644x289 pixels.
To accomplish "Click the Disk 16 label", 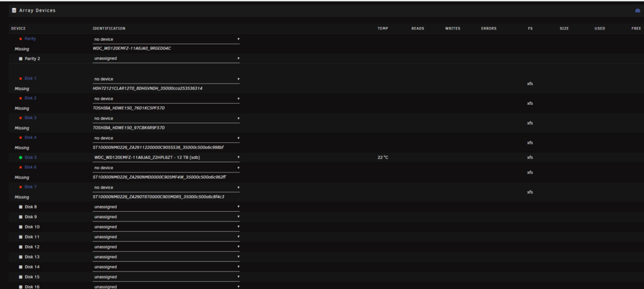I will tap(32, 286).
